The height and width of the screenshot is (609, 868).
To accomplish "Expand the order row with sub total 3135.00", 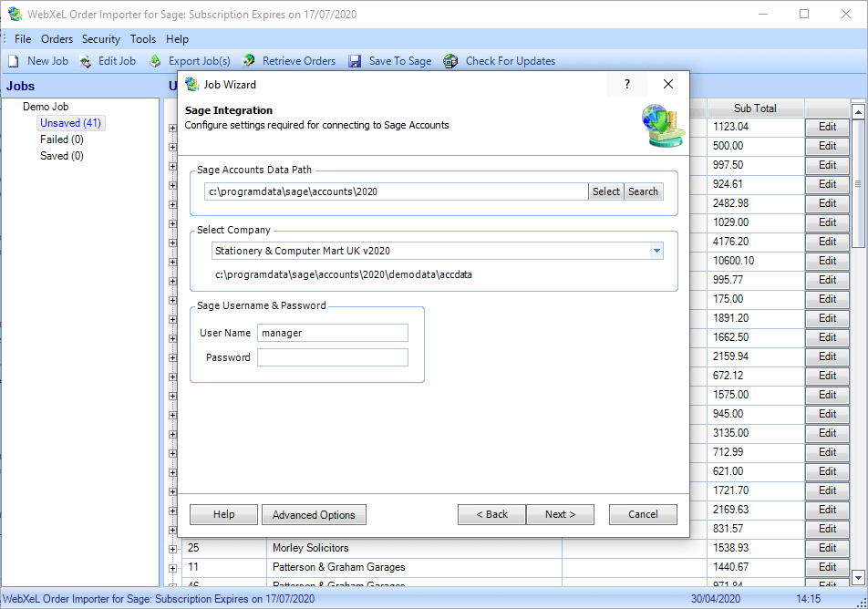I will (x=172, y=434).
